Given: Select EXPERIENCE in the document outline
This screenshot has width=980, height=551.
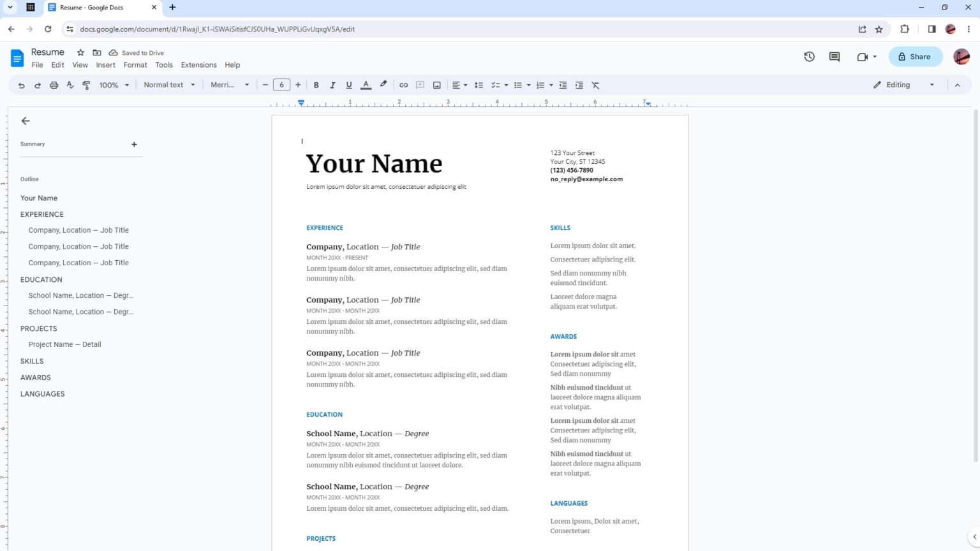Looking at the screenshot, I should pyautogui.click(x=41, y=214).
